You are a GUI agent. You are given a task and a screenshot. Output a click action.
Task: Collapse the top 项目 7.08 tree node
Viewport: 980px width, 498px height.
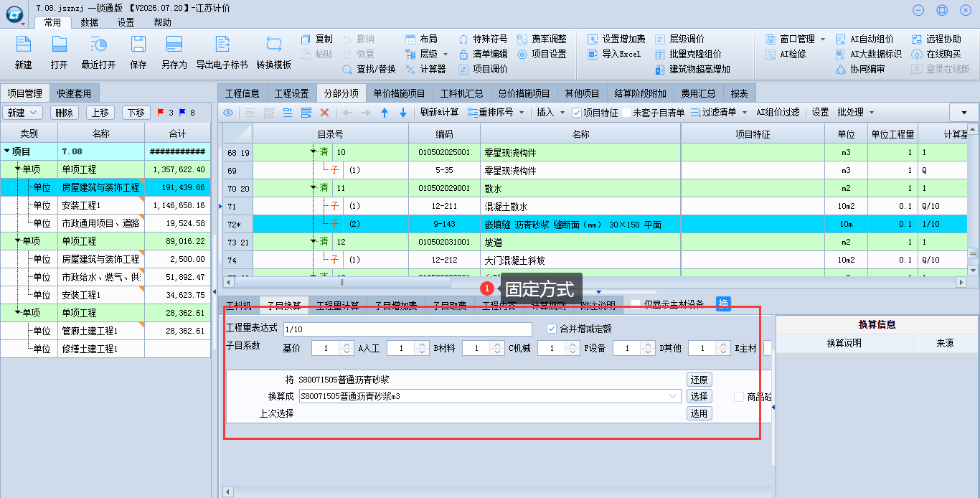6,151
